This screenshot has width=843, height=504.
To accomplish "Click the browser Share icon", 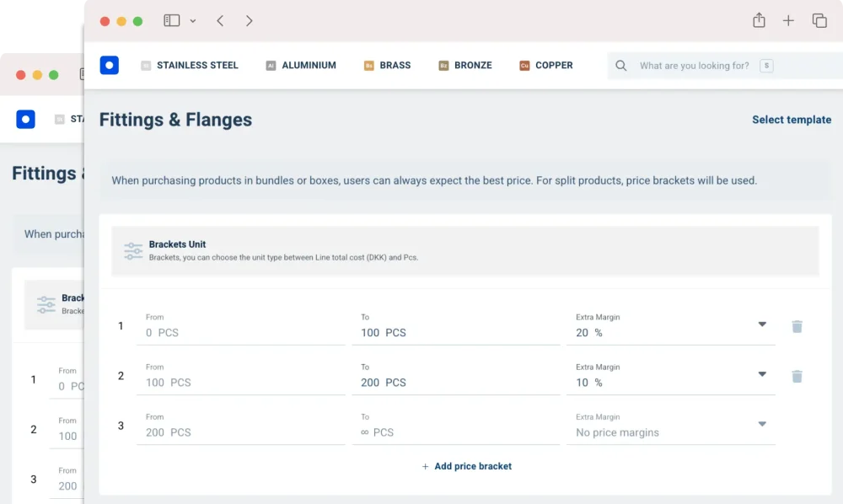I will click(x=759, y=20).
